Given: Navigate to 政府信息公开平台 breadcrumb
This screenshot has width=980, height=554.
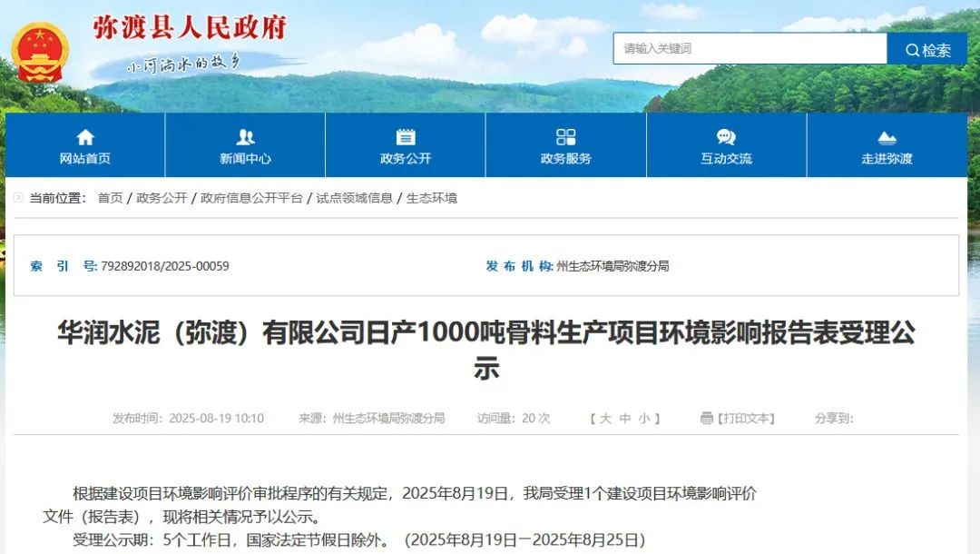Looking at the screenshot, I should click(x=251, y=198).
